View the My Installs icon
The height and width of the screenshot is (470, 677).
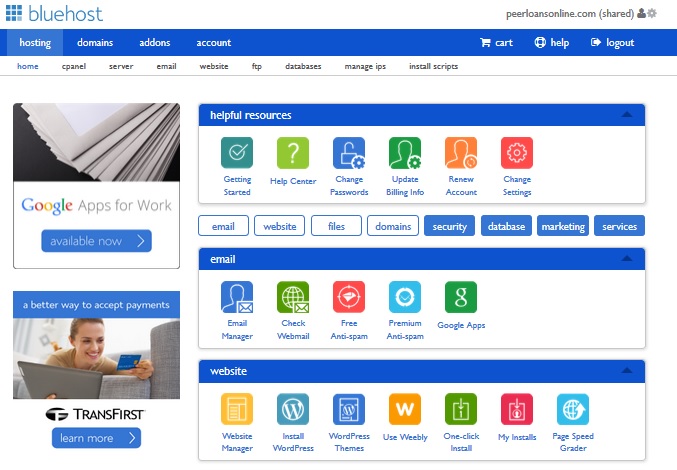click(517, 409)
